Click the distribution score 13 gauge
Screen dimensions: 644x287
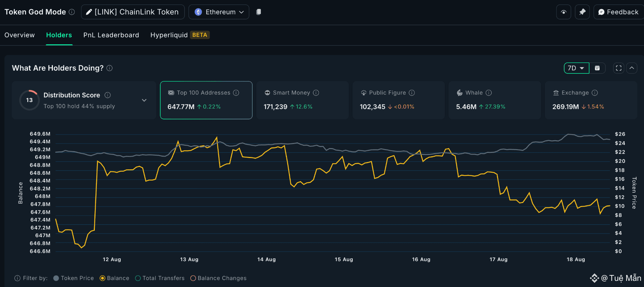point(29,100)
